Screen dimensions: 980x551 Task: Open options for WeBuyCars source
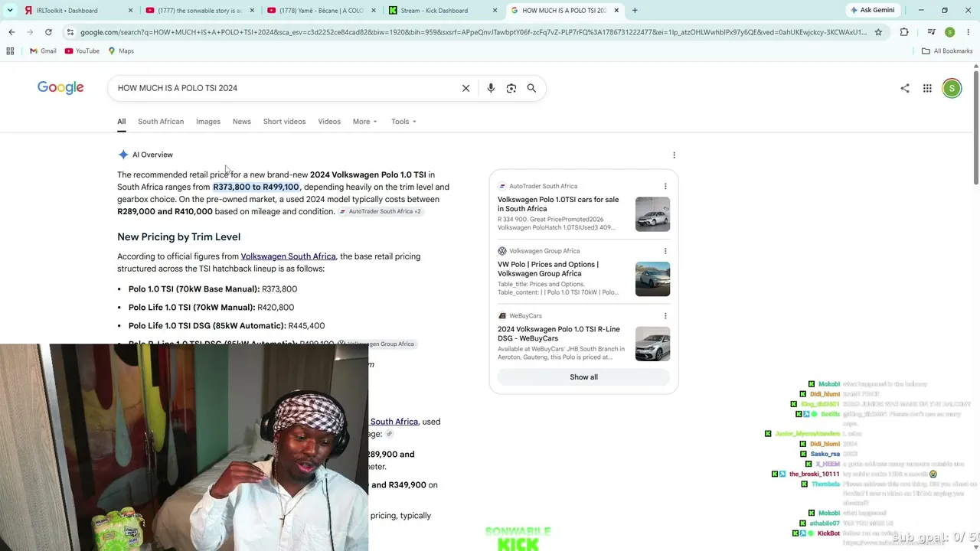point(665,315)
